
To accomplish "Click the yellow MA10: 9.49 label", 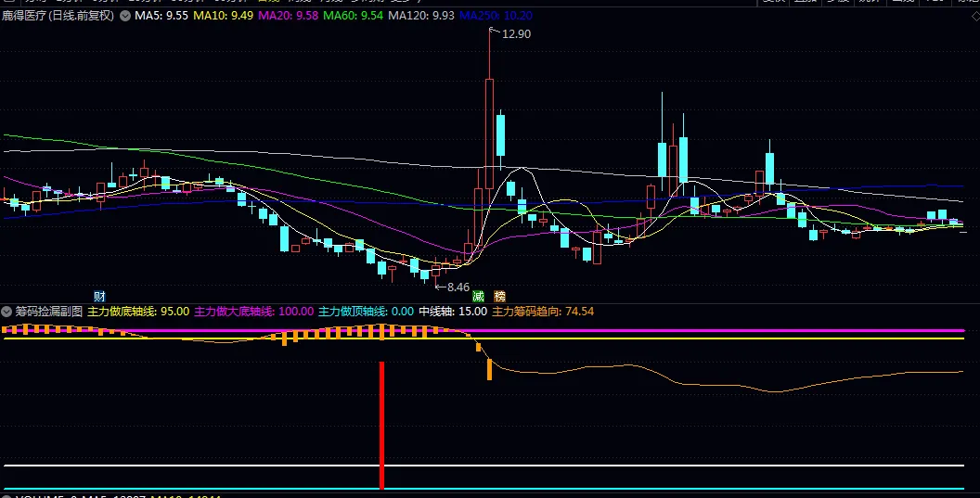I will pyautogui.click(x=223, y=16).
